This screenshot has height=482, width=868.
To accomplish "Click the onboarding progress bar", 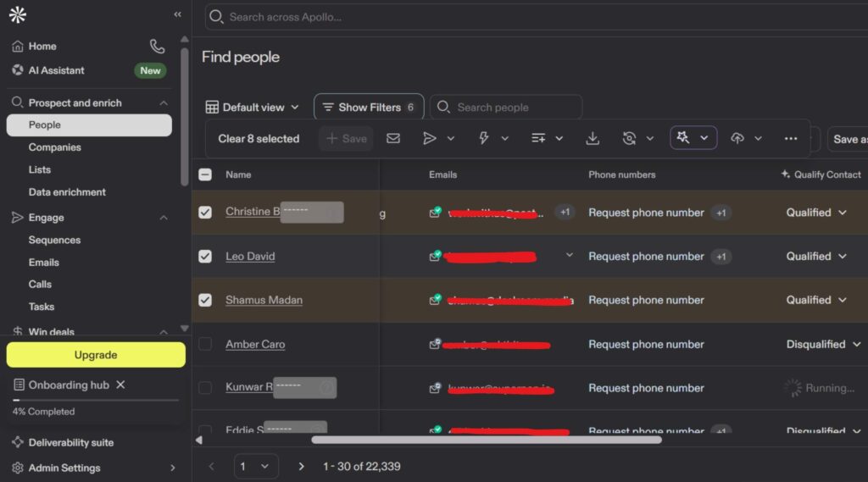I will tap(95, 400).
